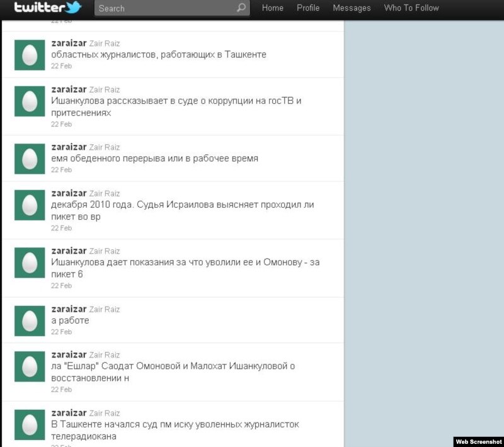The width and height of the screenshot is (504, 447).
Task: Click zaraizar username on the "Ешлар" tweet
Action: tap(69, 354)
